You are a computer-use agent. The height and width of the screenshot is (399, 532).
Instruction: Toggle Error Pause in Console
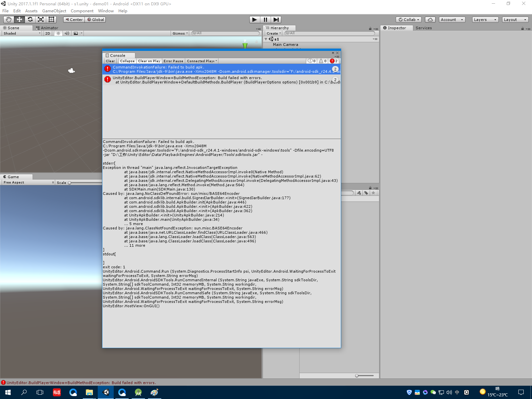173,61
